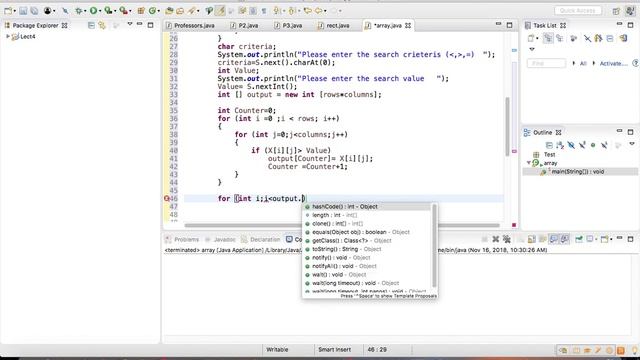
Task: Click the New wizard icon
Action: 8,11
